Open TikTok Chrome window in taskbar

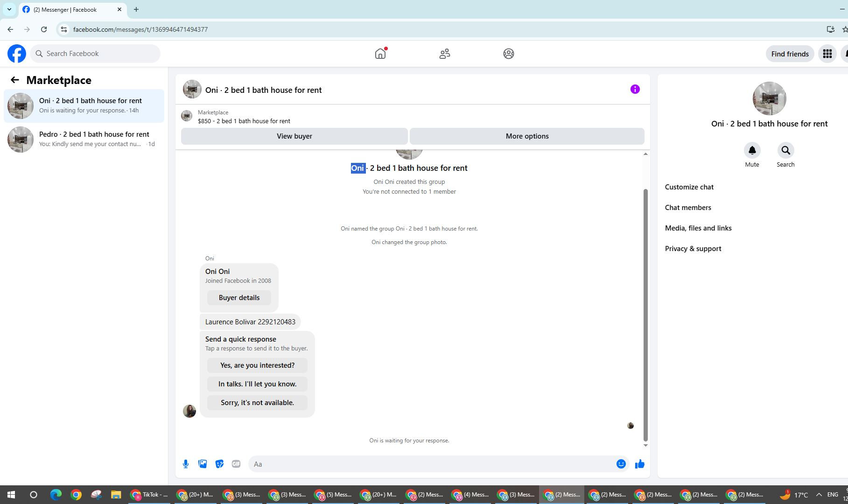[149, 495]
